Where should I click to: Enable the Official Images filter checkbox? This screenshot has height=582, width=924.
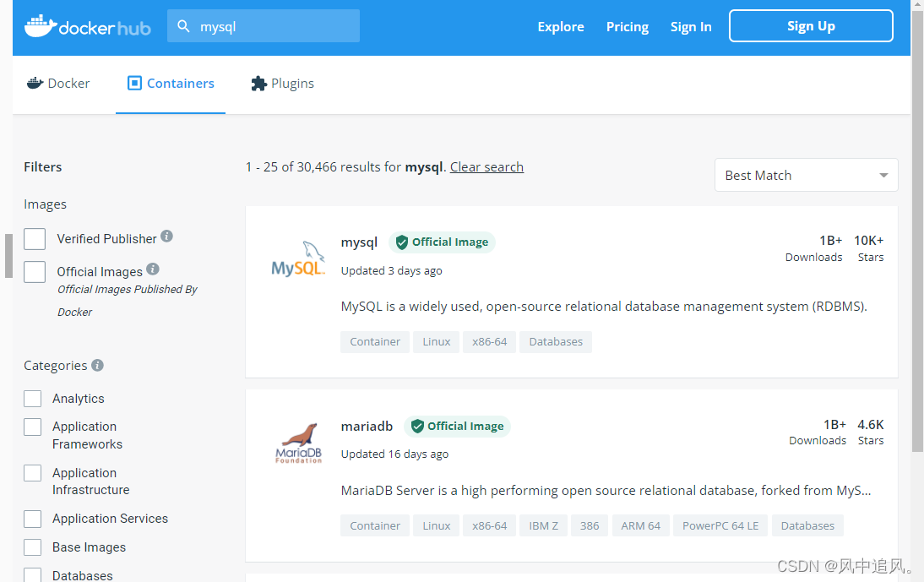[x=35, y=272]
